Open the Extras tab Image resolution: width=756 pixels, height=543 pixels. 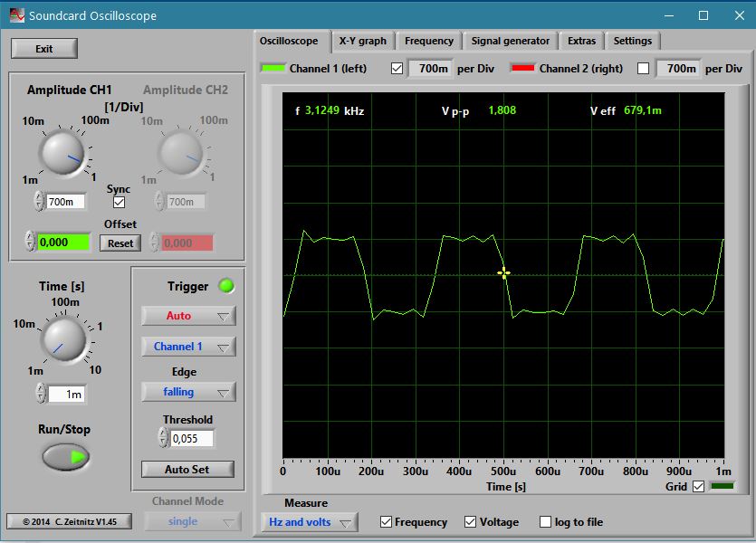pos(581,41)
